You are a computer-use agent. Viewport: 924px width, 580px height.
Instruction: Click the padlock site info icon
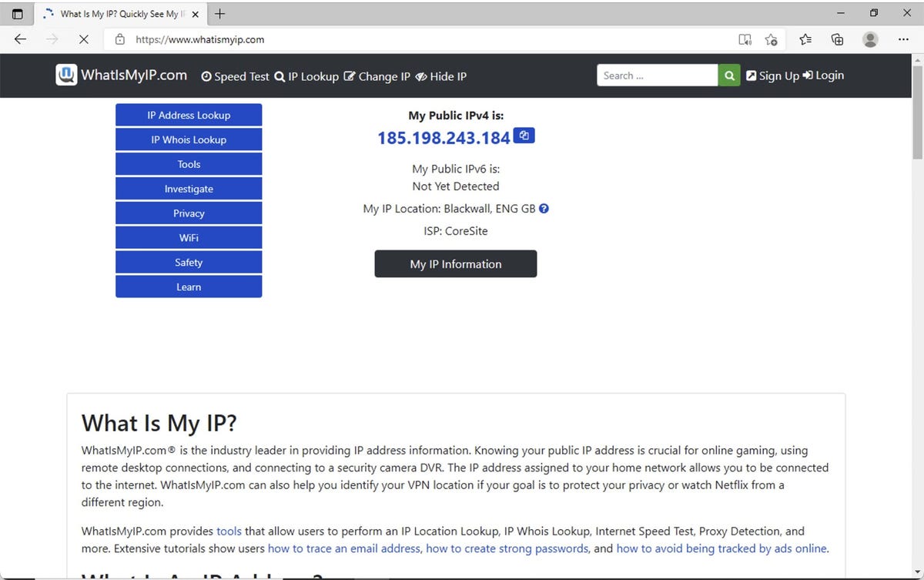point(119,39)
